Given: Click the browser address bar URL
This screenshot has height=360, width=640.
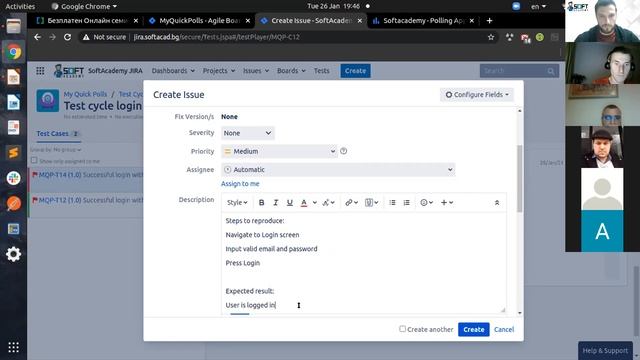Looking at the screenshot, I should [217, 37].
